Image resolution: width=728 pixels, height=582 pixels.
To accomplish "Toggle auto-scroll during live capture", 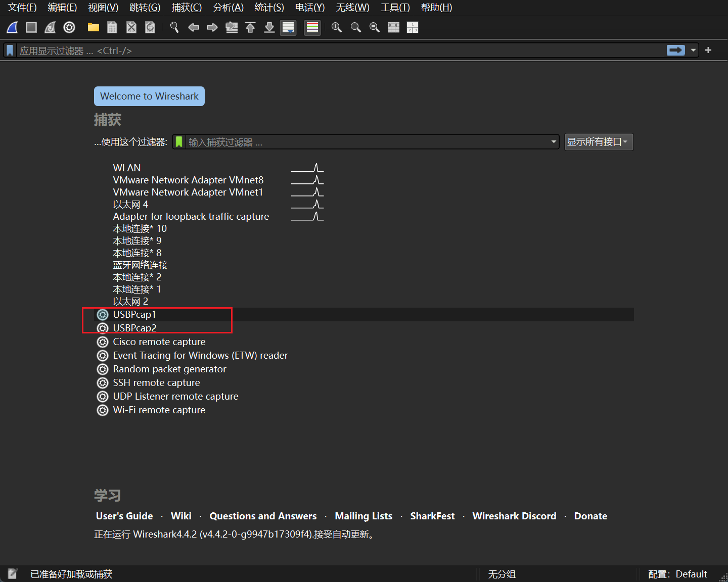I will coord(288,27).
